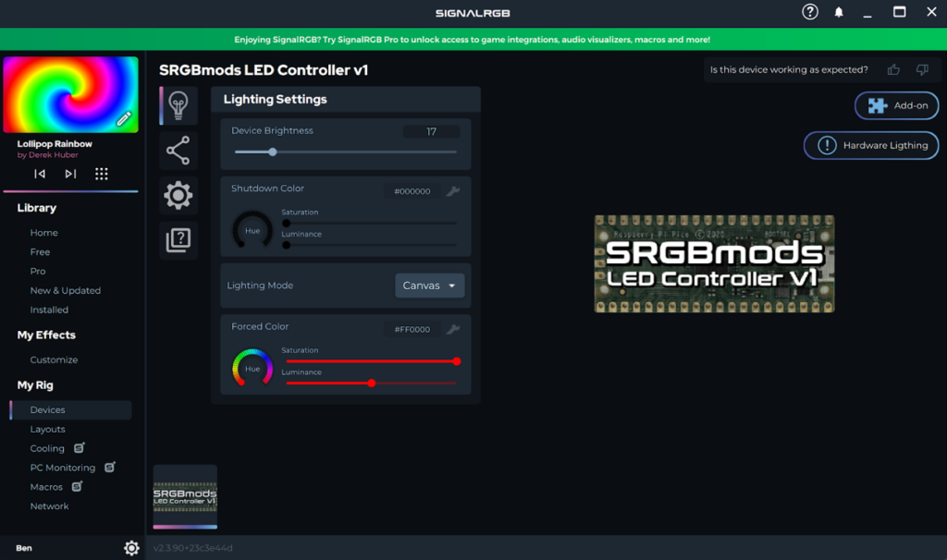947x560 pixels.
Task: Select Devices in My Rig
Action: (46, 409)
